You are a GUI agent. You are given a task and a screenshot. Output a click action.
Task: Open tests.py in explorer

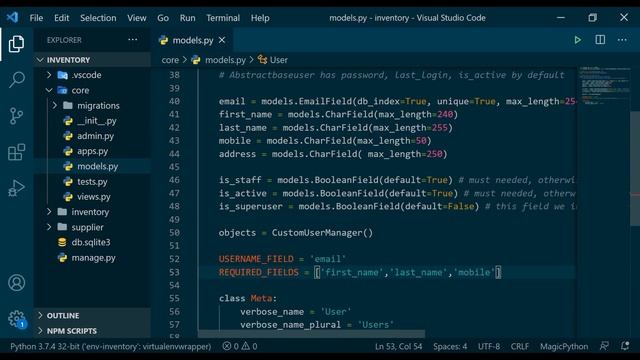point(92,182)
